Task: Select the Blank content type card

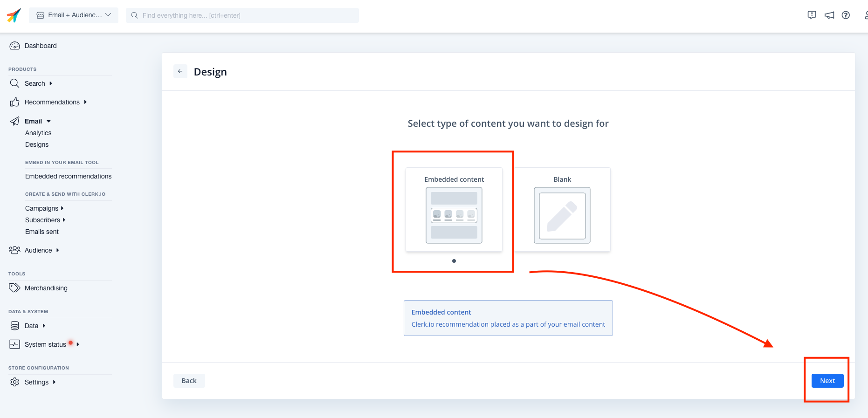Action: [562, 210]
